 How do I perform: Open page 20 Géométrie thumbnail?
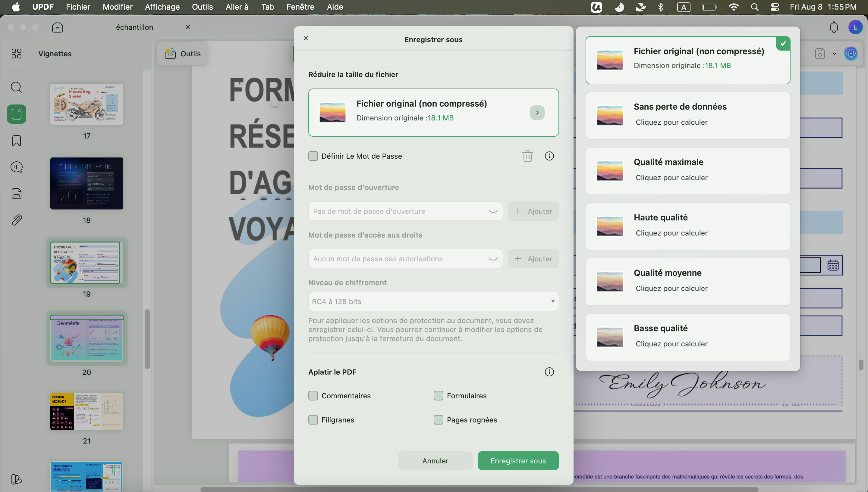[86, 338]
